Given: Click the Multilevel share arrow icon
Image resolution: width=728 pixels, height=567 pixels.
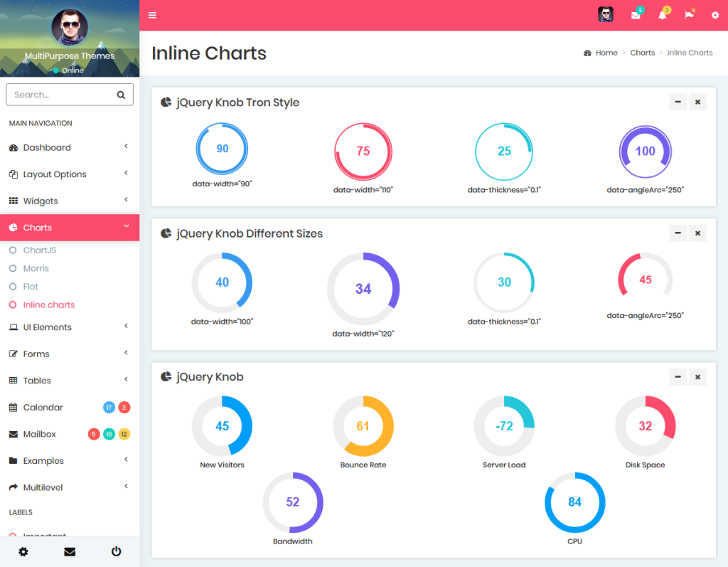Looking at the screenshot, I should 14,487.
